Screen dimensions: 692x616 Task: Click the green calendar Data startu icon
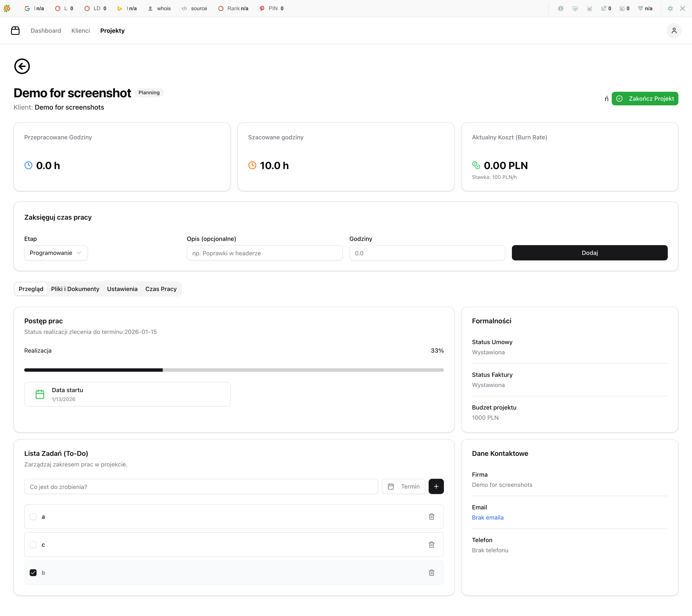[40, 394]
